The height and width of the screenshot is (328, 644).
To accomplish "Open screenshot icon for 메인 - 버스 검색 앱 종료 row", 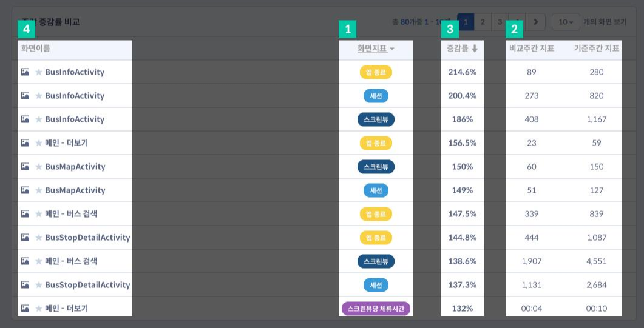I will coord(25,213).
